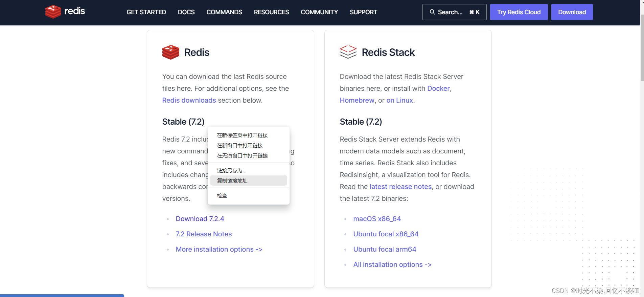The image size is (644, 297).
Task: Select 复制链接地址 in the context menu
Action: (249, 181)
